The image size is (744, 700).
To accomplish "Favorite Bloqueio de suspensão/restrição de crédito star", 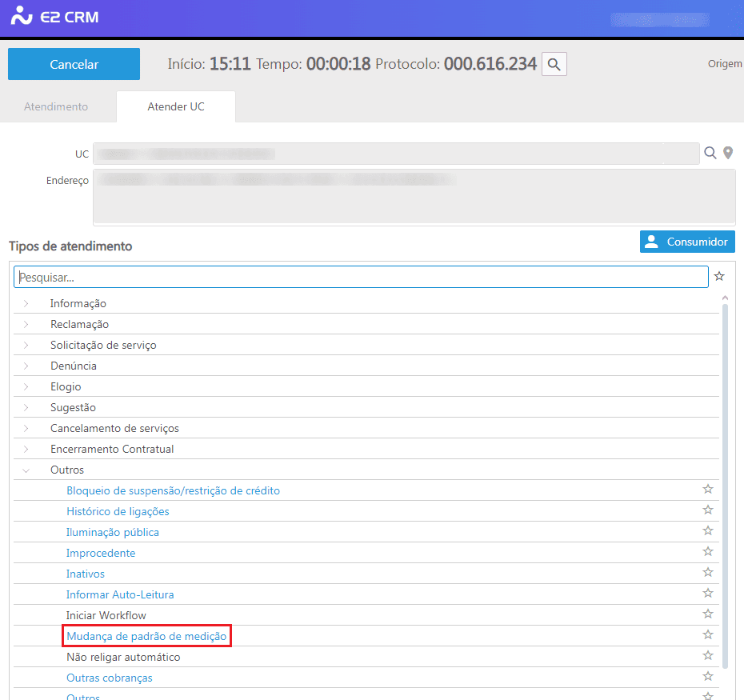I will coord(707,490).
